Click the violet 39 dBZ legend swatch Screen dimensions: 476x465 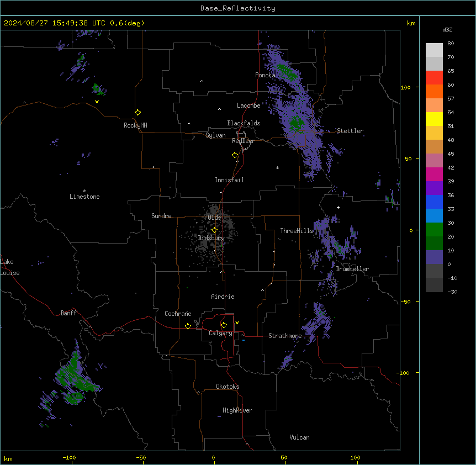pyautogui.click(x=434, y=188)
